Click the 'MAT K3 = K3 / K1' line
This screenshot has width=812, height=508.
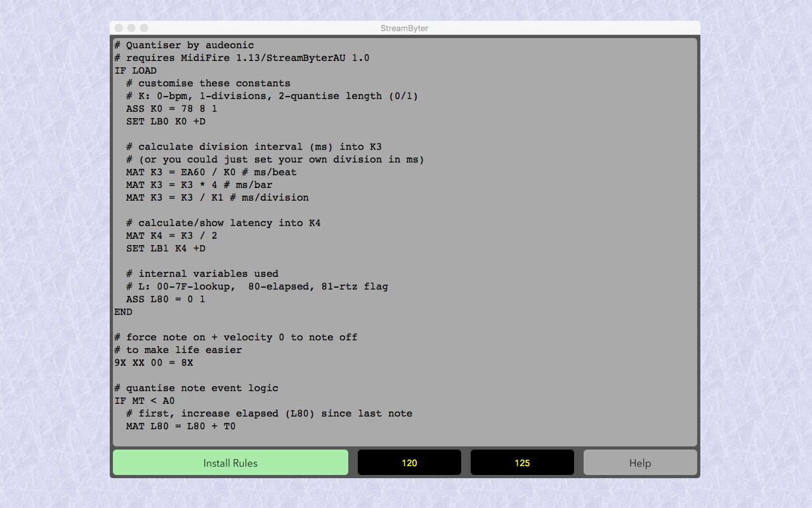(x=218, y=197)
